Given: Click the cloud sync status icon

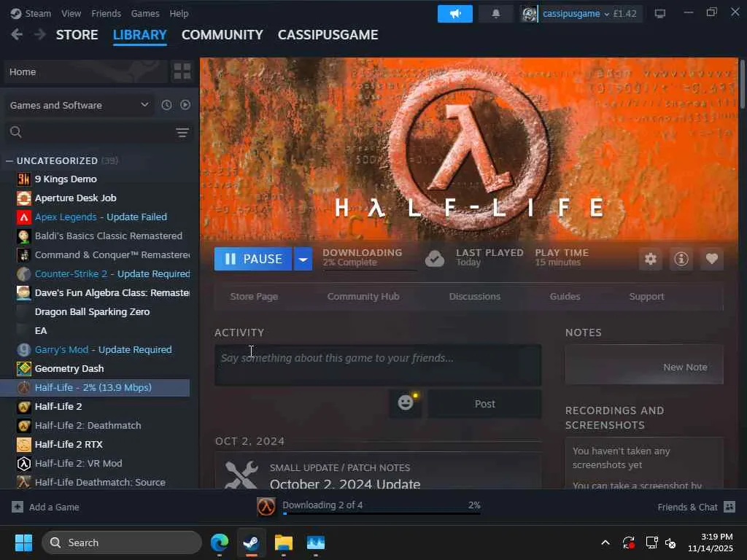Looking at the screenshot, I should [435, 259].
